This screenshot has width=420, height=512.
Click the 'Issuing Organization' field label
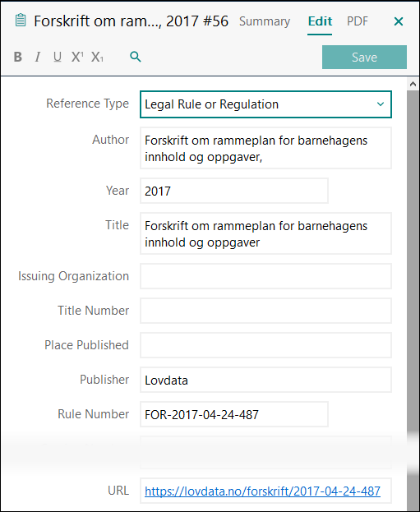[73, 276]
